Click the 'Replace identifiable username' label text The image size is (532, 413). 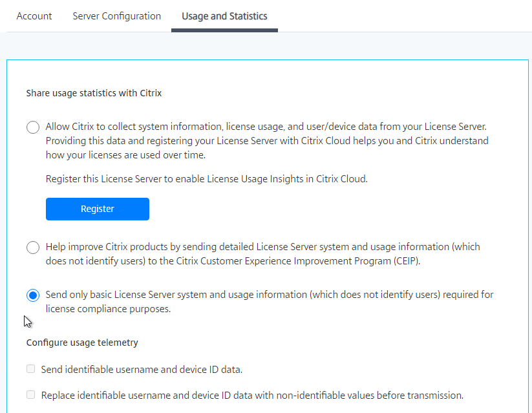[x=252, y=396]
